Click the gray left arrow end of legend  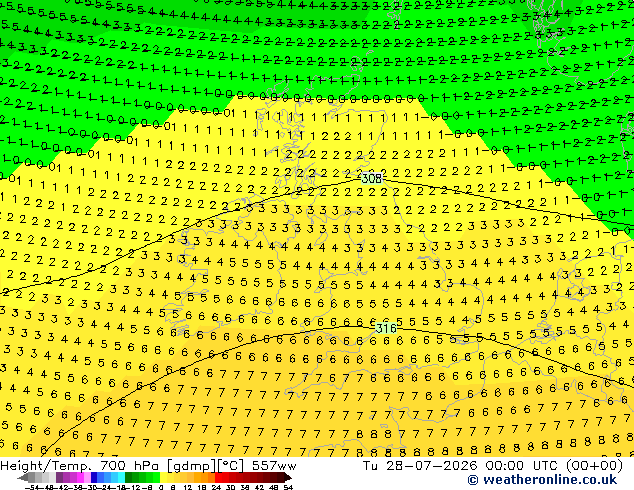[x=23, y=478]
